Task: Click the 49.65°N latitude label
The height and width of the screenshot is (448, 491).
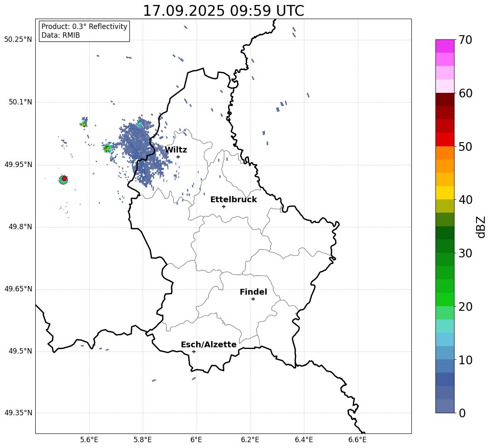Action: pyautogui.click(x=18, y=289)
